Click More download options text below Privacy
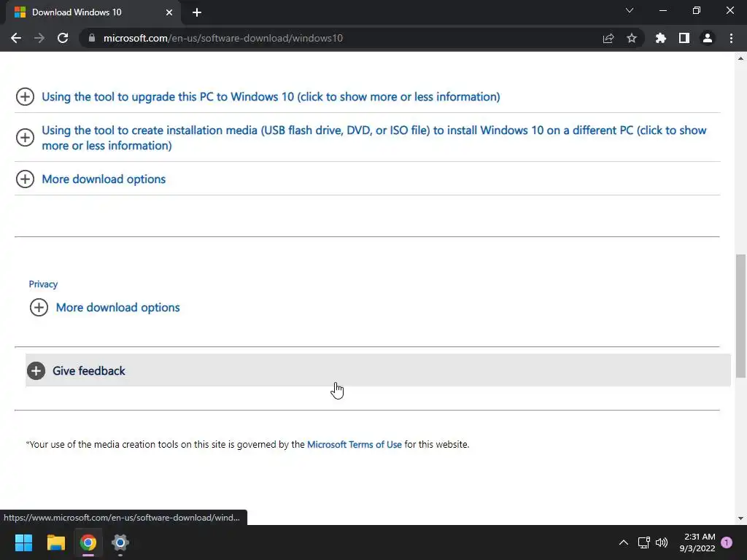 pyautogui.click(x=117, y=308)
